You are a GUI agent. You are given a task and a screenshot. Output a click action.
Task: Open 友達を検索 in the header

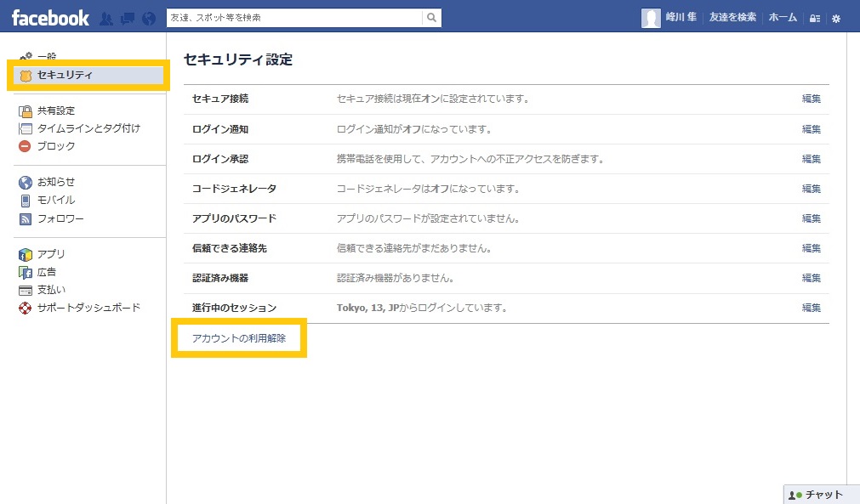tap(732, 17)
